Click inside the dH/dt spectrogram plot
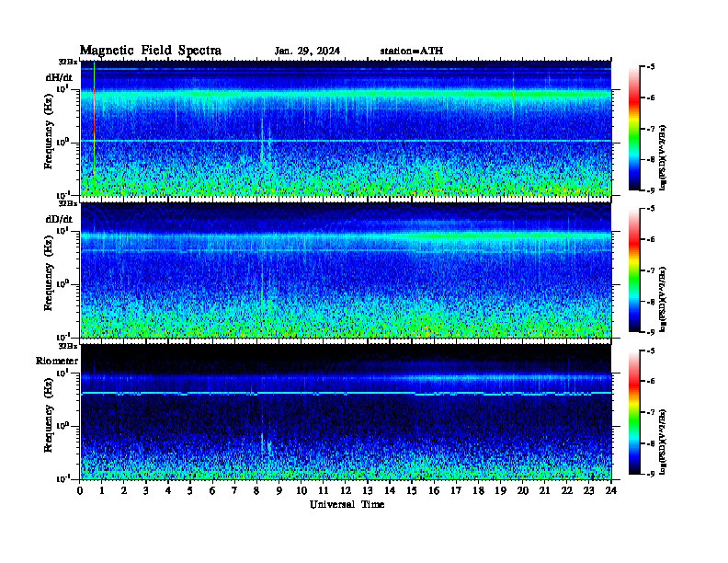 (346, 128)
